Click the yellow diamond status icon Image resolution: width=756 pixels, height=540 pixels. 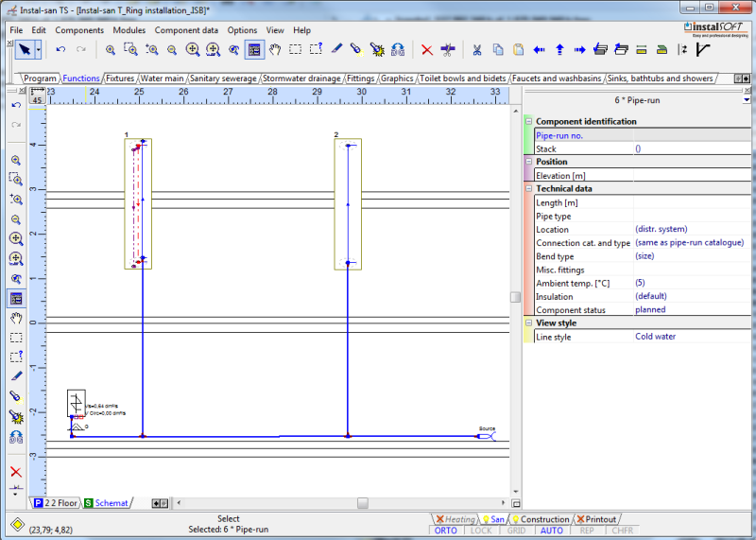point(17,524)
